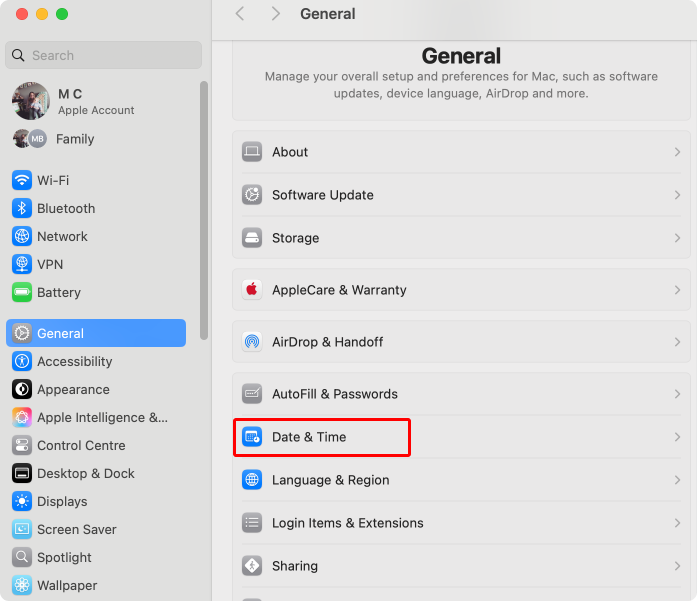Click the search magnifier icon

click(x=18, y=55)
